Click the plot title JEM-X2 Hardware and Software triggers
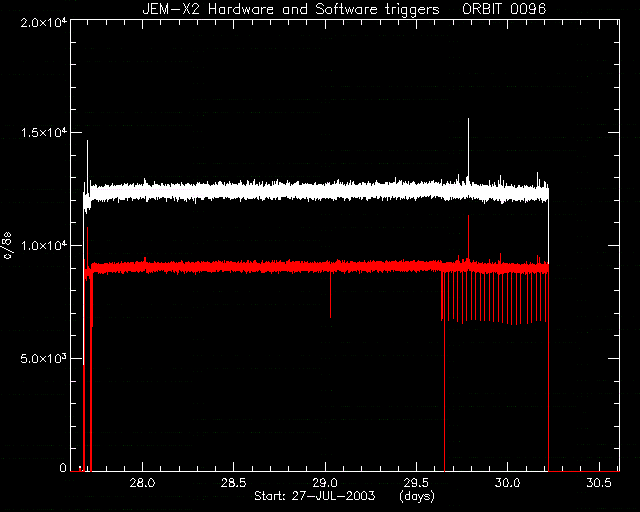The height and width of the screenshot is (512, 640). (291, 9)
